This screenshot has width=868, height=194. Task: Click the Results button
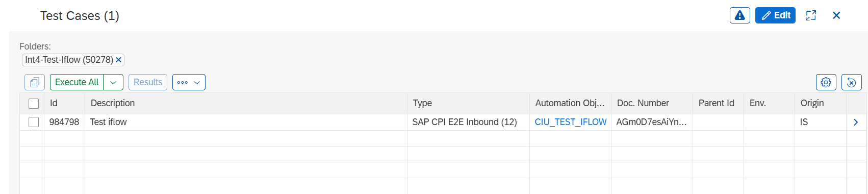click(148, 82)
